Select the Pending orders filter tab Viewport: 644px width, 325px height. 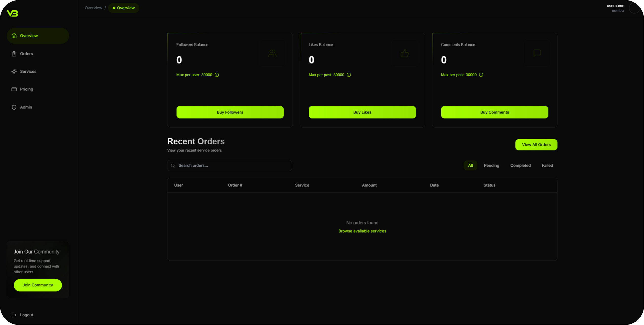[491, 165]
